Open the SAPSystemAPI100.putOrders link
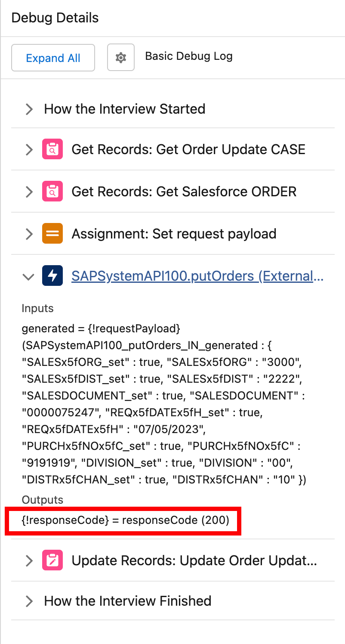The image size is (345, 644). click(197, 276)
